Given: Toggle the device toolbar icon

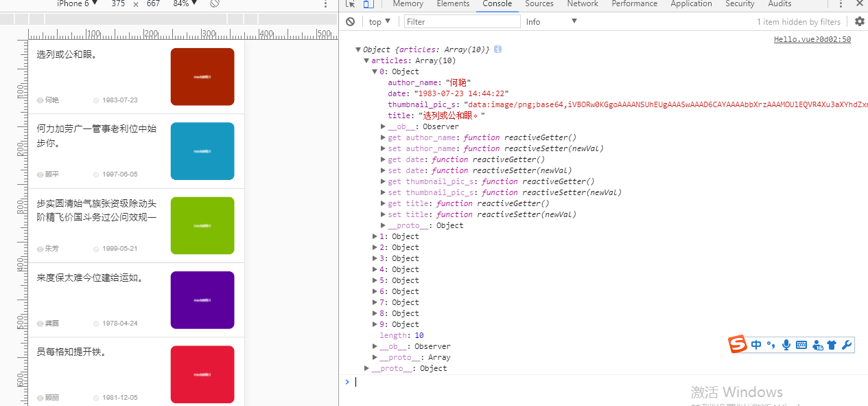Looking at the screenshot, I should (x=368, y=4).
